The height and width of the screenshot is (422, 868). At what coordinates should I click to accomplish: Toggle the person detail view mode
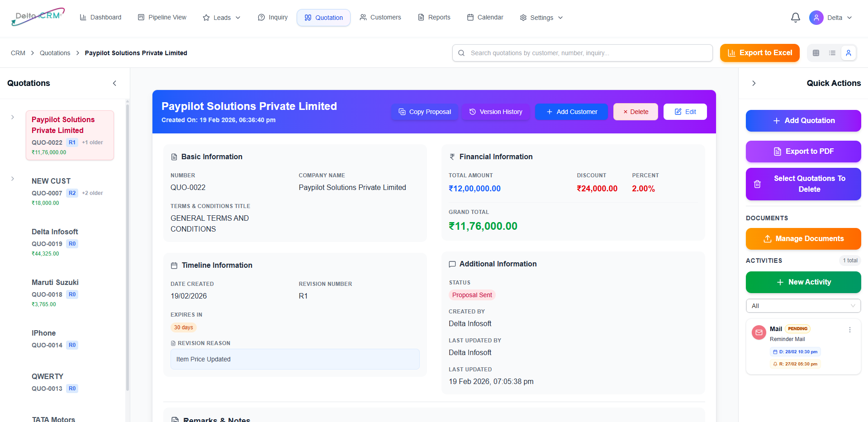(849, 53)
